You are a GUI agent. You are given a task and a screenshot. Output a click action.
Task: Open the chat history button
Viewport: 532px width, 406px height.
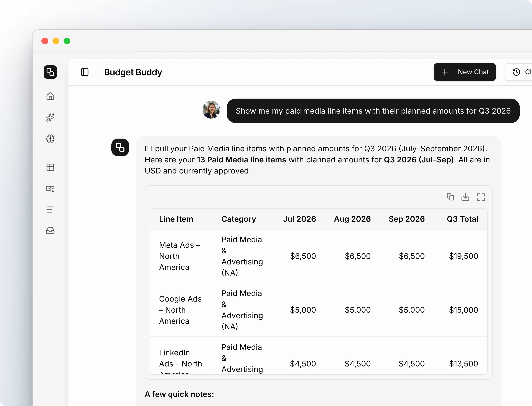[519, 72]
